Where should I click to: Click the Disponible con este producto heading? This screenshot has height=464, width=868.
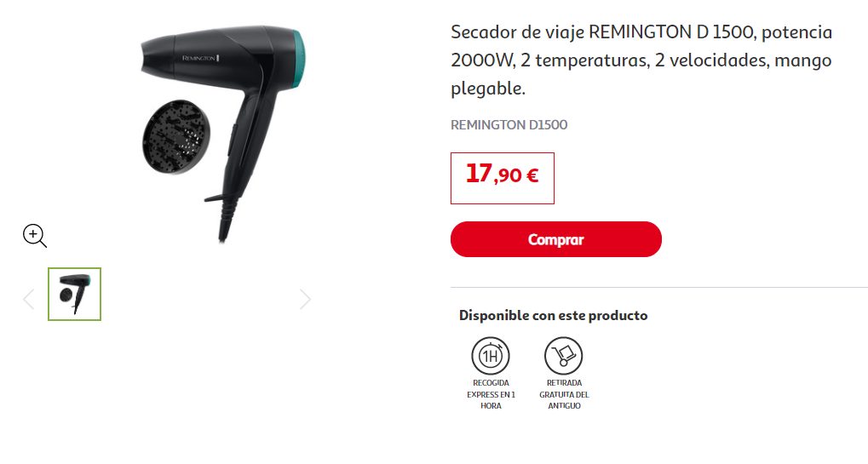pyautogui.click(x=553, y=315)
